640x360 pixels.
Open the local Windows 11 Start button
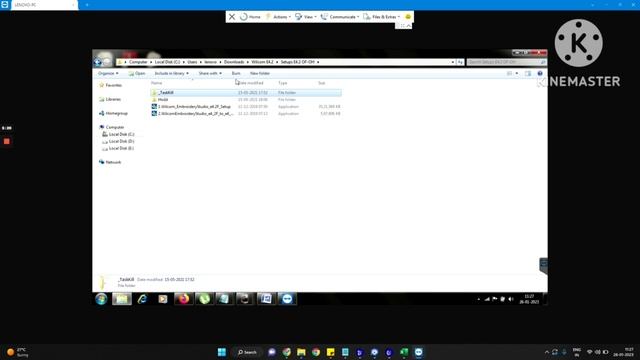tap(222, 352)
